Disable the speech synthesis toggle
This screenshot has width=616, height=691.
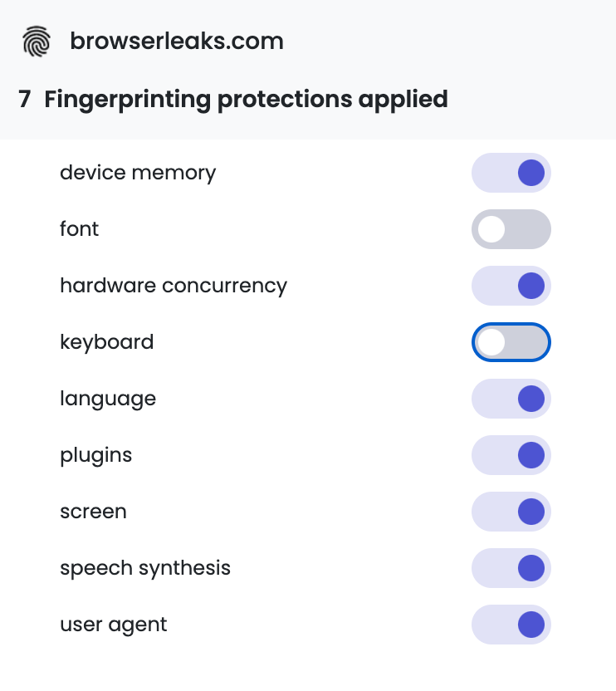pyautogui.click(x=511, y=568)
